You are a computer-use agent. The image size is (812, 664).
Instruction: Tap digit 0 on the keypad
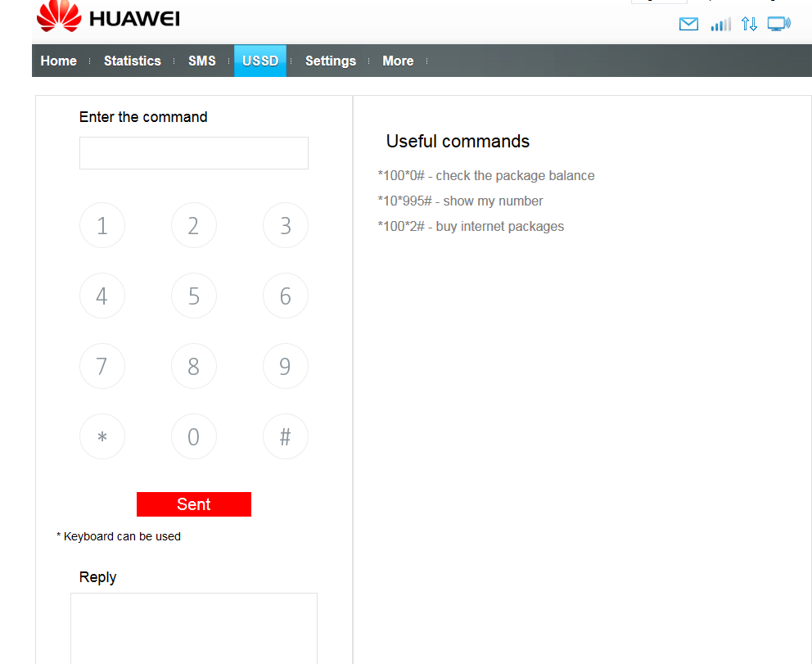coord(194,436)
